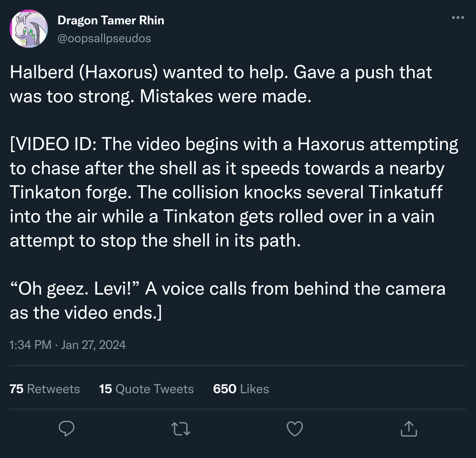Screen dimensions: 476x458
Task: Like the tweet with the heart icon
Action: point(295,428)
